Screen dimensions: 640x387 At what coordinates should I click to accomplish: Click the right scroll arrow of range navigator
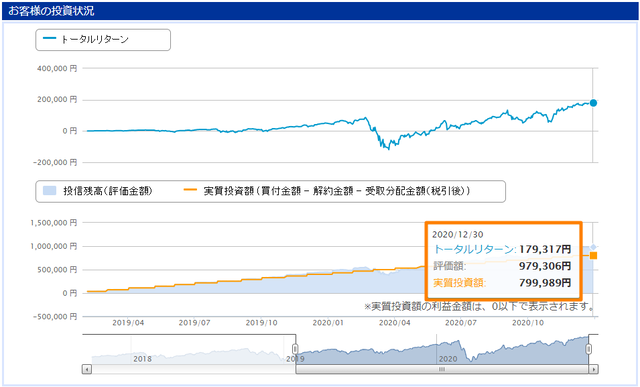coord(593,369)
